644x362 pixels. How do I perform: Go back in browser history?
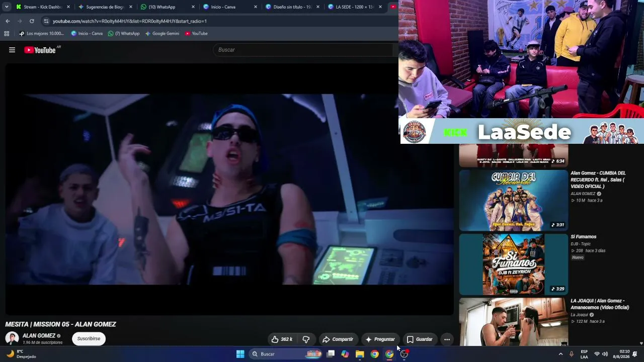pyautogui.click(x=8, y=21)
